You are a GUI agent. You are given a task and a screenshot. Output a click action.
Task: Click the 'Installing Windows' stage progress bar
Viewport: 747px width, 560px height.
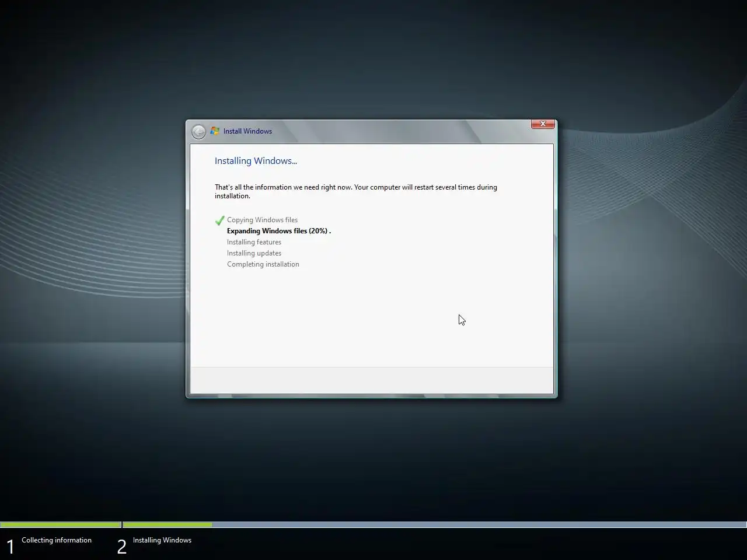tap(435, 525)
